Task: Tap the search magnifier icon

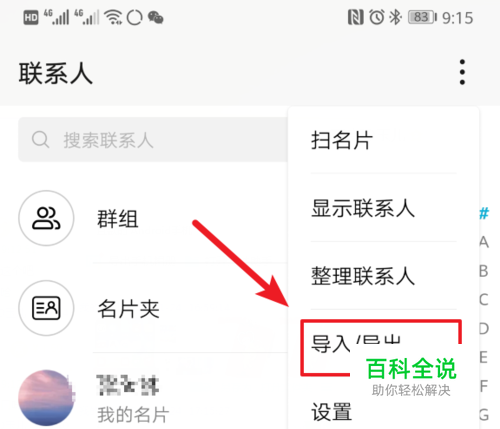Action: pos(41,139)
